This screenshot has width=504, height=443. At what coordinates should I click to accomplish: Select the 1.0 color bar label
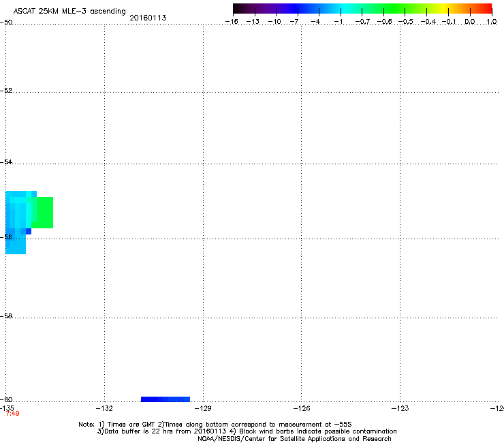pos(492,22)
